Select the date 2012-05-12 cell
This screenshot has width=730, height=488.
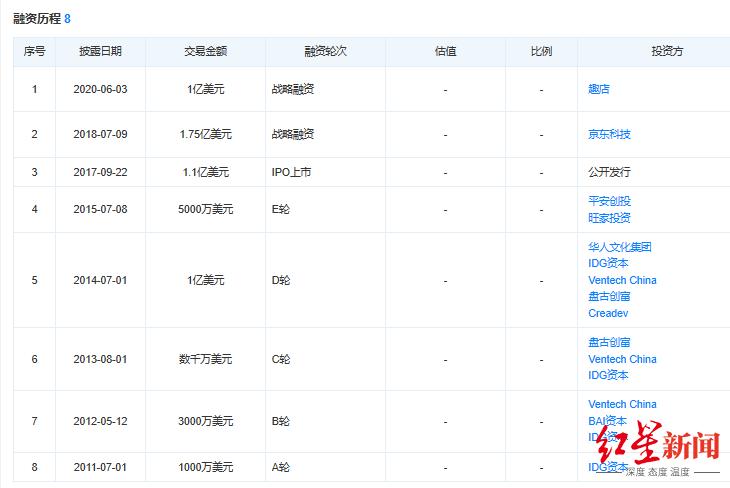(100, 421)
